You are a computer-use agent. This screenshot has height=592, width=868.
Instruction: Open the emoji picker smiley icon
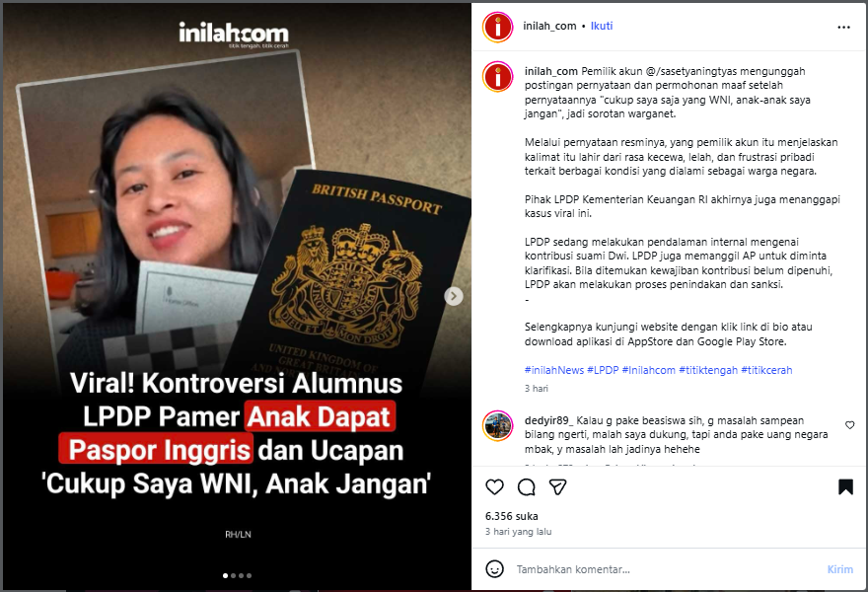pos(494,568)
